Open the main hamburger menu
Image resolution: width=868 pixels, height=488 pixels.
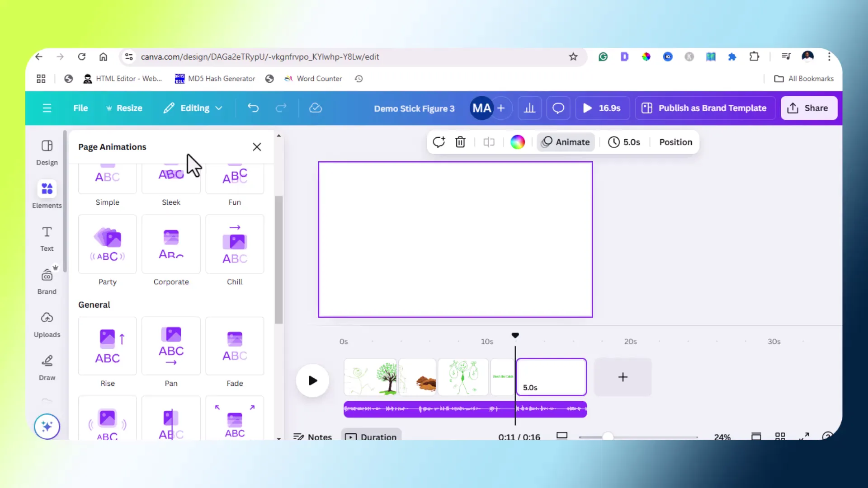pos(47,108)
